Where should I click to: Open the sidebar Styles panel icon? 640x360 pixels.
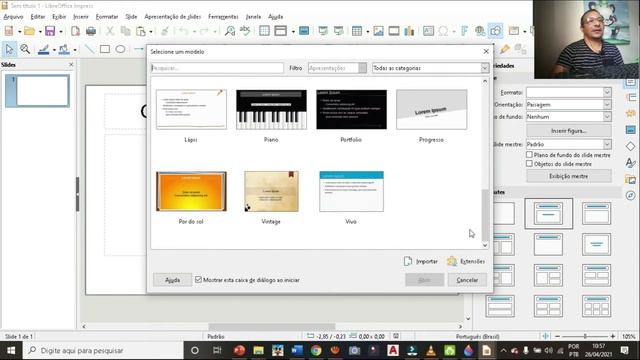(x=631, y=162)
